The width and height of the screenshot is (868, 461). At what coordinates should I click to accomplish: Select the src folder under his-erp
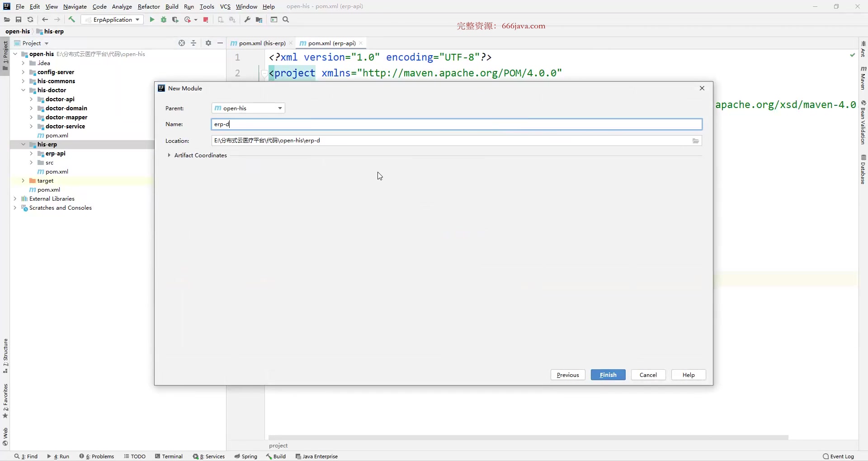(49, 162)
